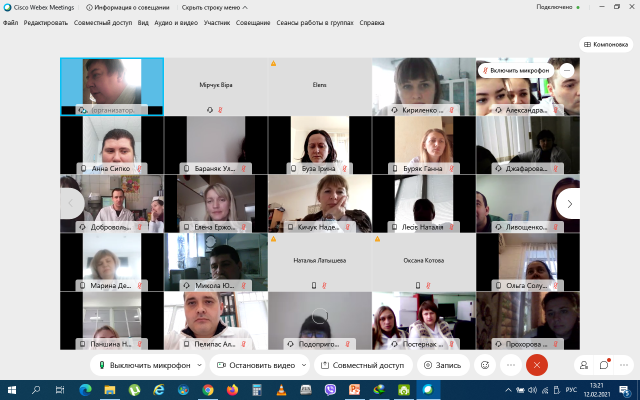Select Мірчук Віра participant tile
Image resolution: width=640 pixels, height=400 pixels.
click(216, 87)
